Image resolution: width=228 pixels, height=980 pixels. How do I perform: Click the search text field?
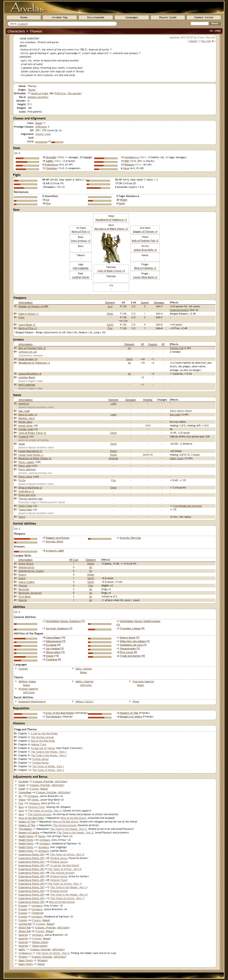tap(199, 24)
